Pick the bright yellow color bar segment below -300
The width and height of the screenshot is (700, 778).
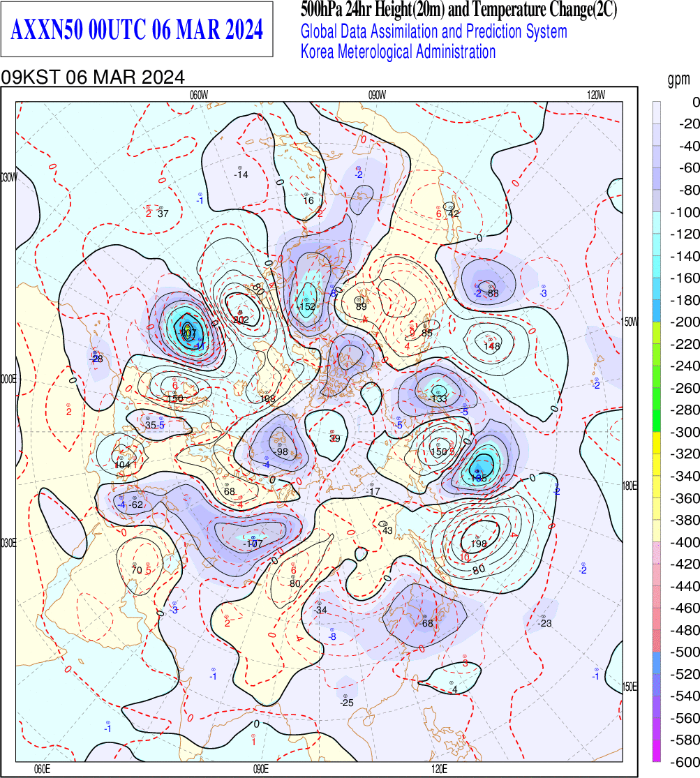pos(657,443)
